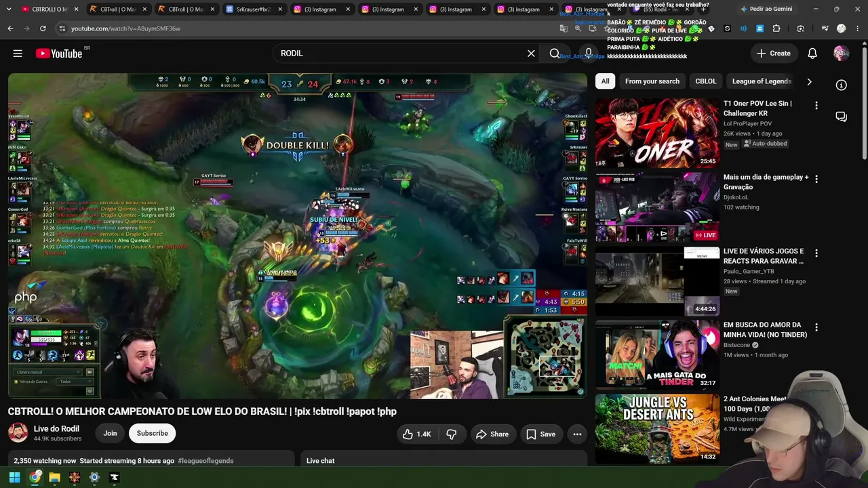The height and width of the screenshot is (488, 868).
Task: Click the 44.9K subscribers text
Action: (58, 439)
